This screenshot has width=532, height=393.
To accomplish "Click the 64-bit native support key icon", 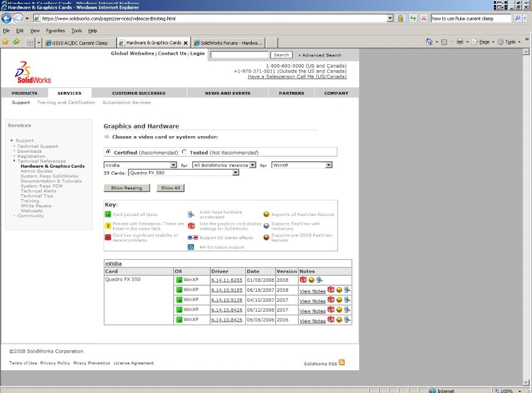I will coord(191,247).
